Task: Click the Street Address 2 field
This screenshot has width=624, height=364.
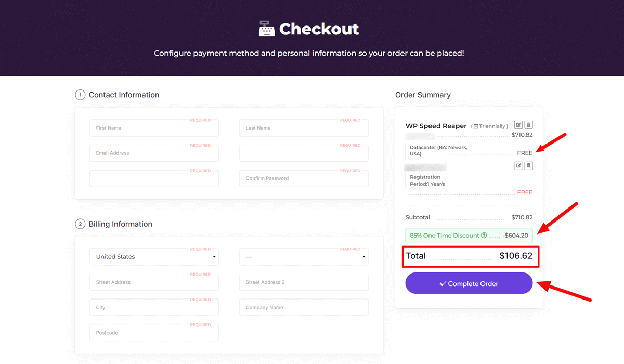Action: [x=304, y=282]
